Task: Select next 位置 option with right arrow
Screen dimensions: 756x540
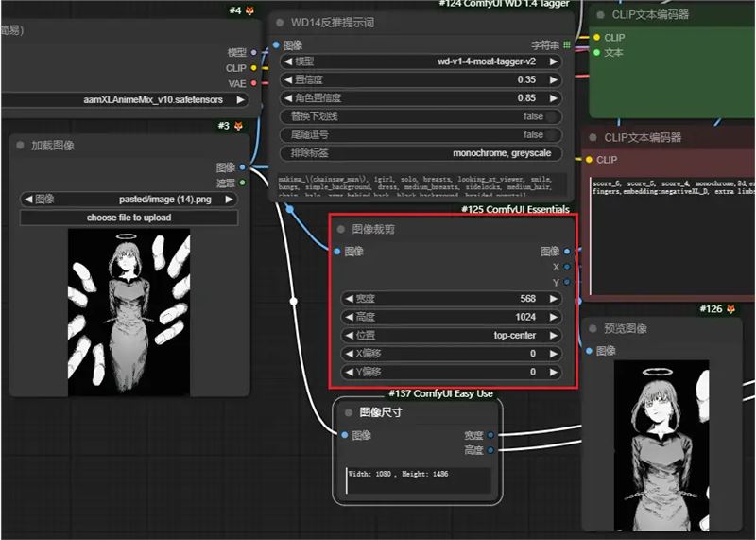Action: [554, 335]
